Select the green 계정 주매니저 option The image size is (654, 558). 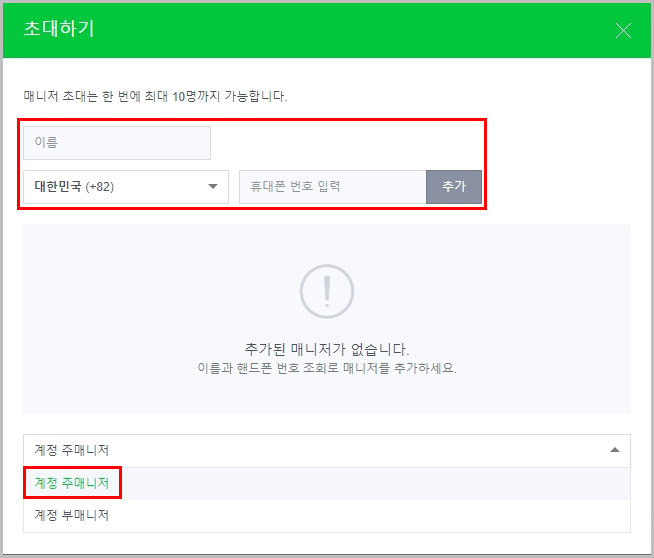click(x=327, y=483)
